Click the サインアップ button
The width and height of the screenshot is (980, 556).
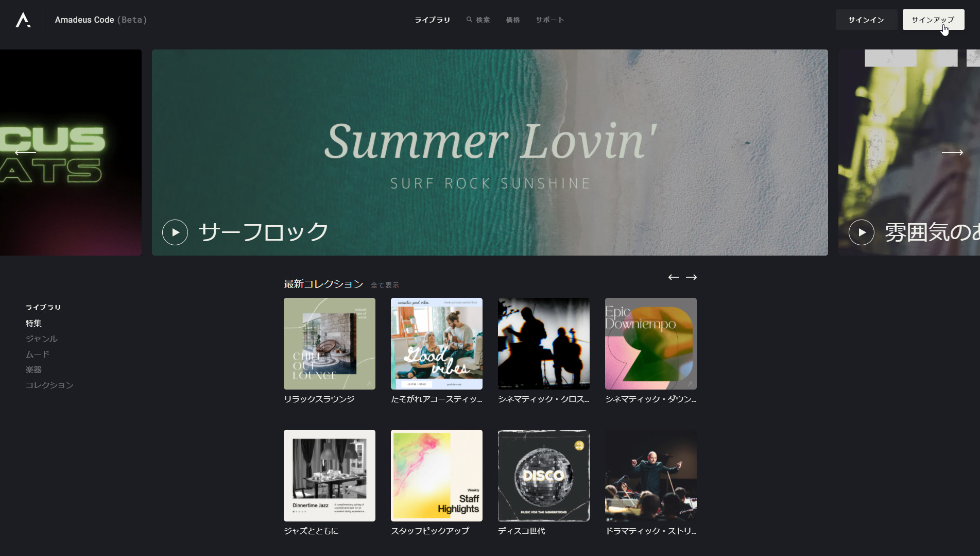(x=933, y=20)
